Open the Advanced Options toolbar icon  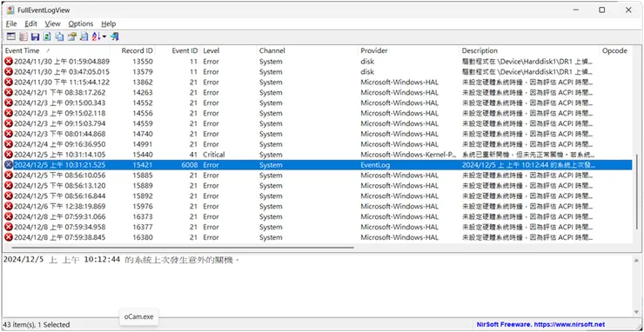[11, 37]
